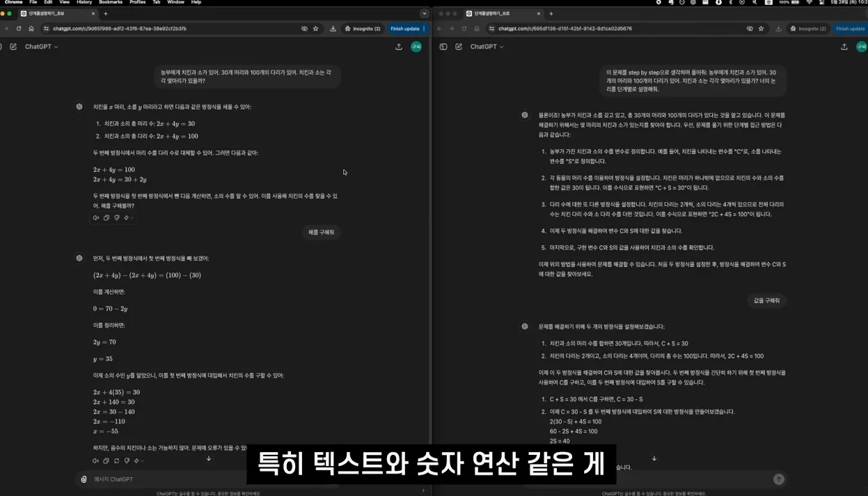Click the home icon in left Chrome toolbar

(31, 29)
